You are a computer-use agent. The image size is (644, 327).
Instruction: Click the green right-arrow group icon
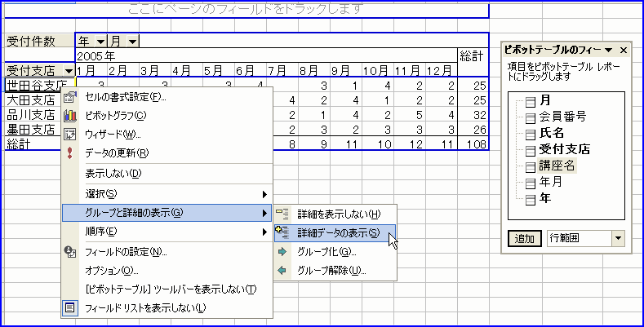pos(282,252)
